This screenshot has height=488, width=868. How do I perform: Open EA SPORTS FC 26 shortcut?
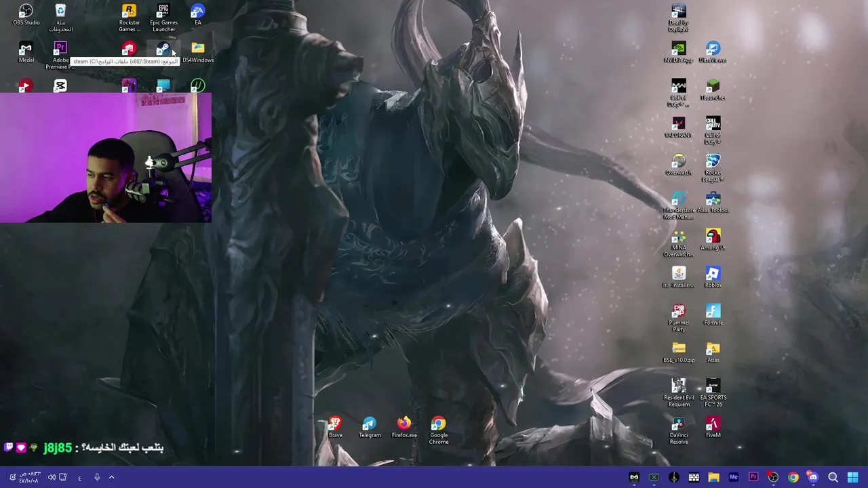pos(713,392)
